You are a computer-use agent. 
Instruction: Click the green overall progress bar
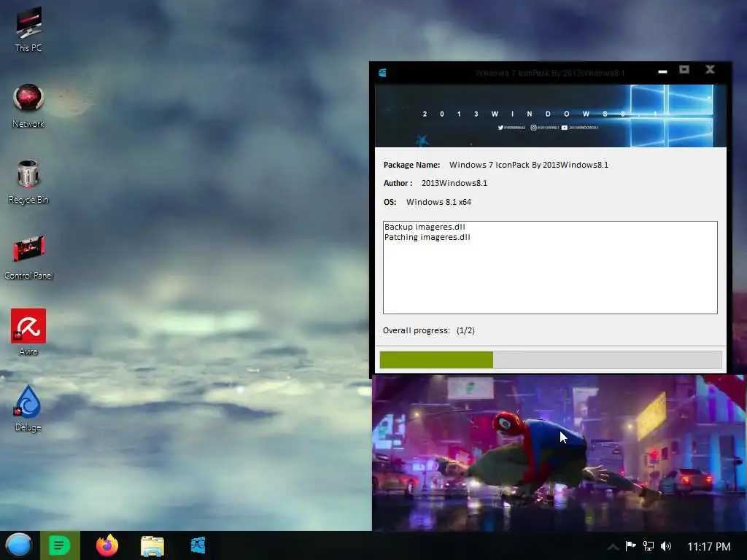(x=551, y=359)
